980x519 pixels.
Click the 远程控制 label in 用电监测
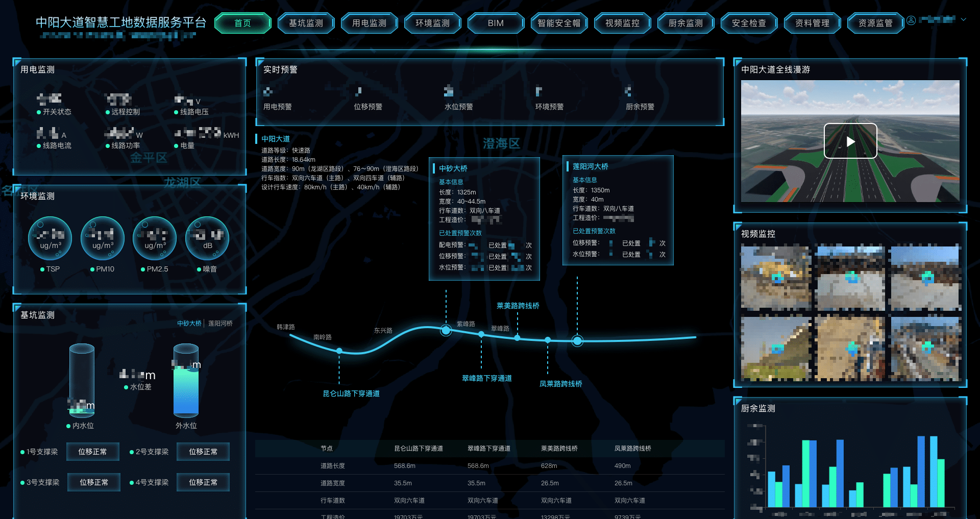[x=126, y=112]
